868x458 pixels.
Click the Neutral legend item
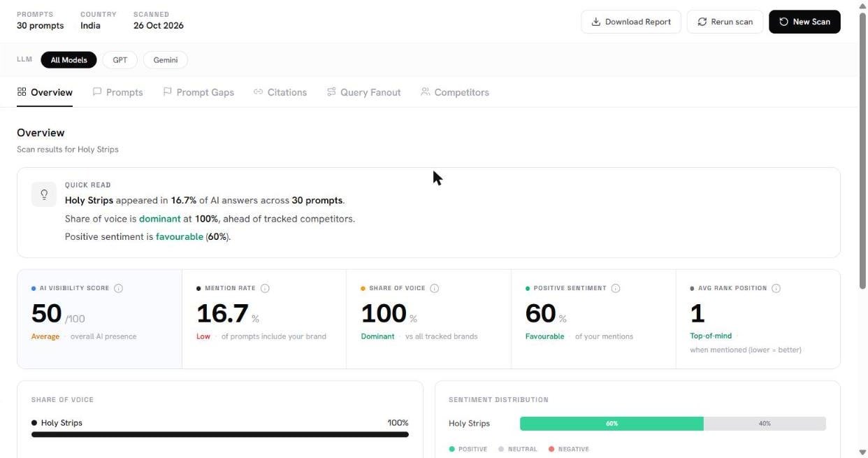pyautogui.click(x=518, y=449)
